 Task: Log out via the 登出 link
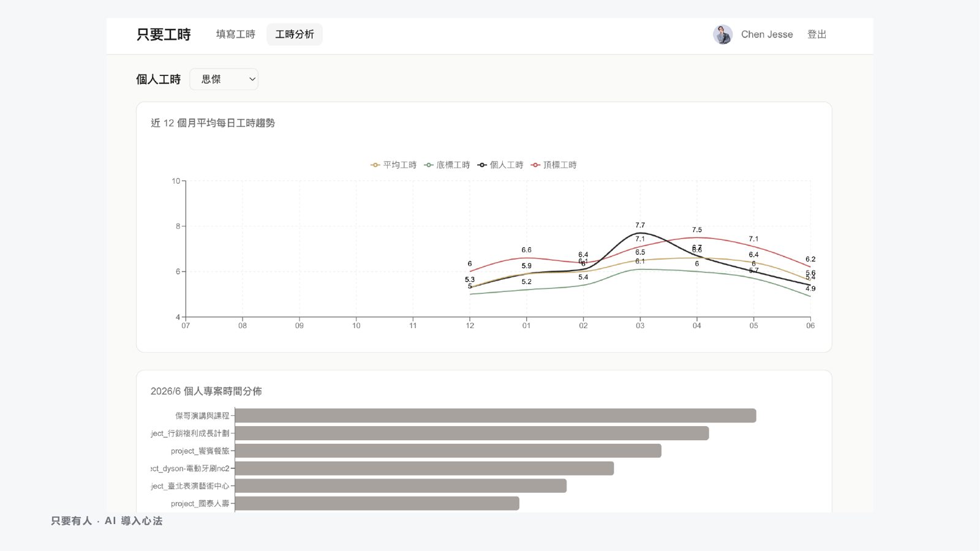(816, 34)
